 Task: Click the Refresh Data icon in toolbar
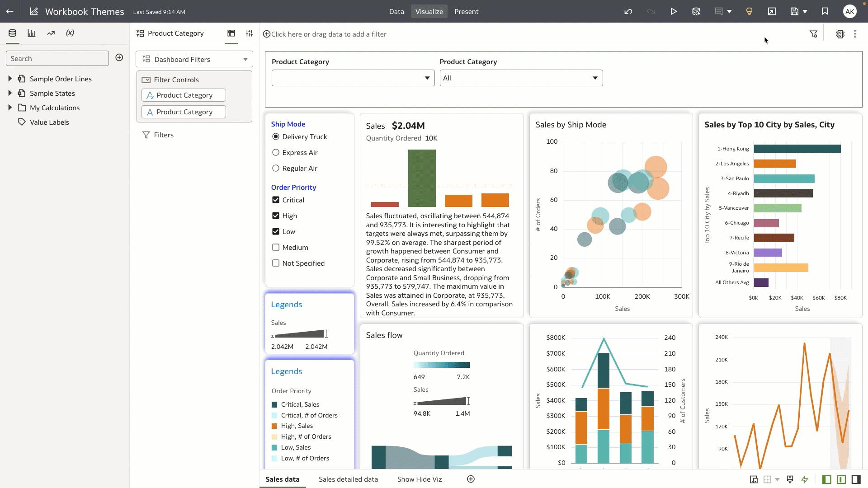(x=696, y=11)
